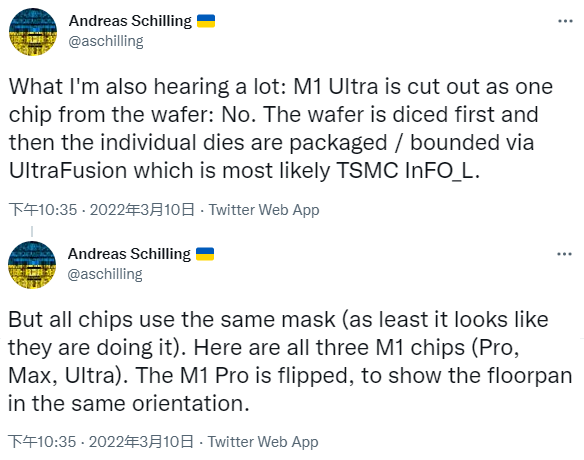This screenshot has width=584, height=460.
Task: Click @aschilling handle in second tweet
Action: (x=105, y=274)
